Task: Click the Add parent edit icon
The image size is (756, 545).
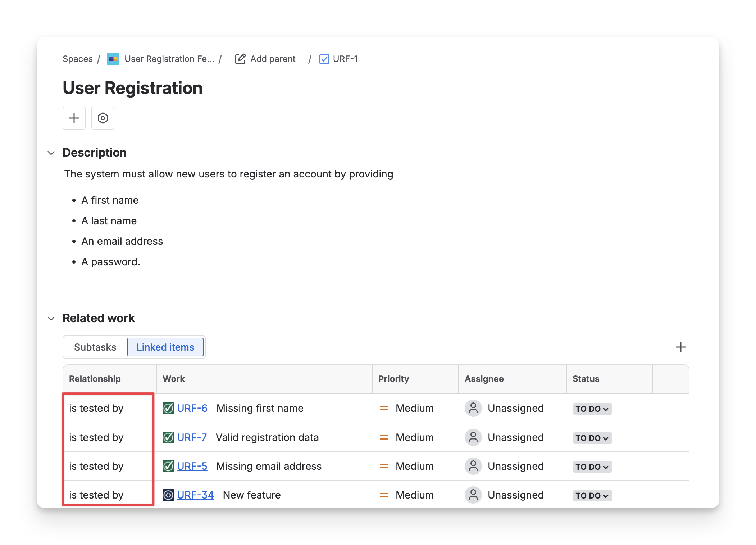Action: pyautogui.click(x=240, y=59)
